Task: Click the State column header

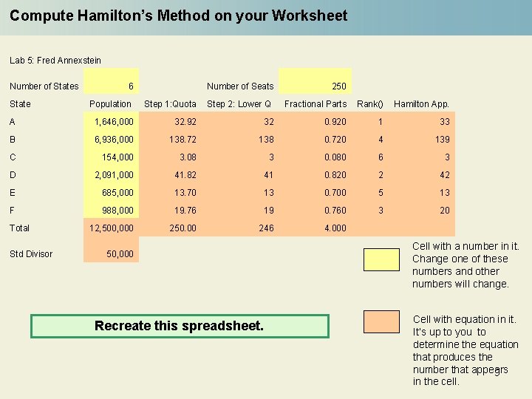Action: [x=20, y=104]
